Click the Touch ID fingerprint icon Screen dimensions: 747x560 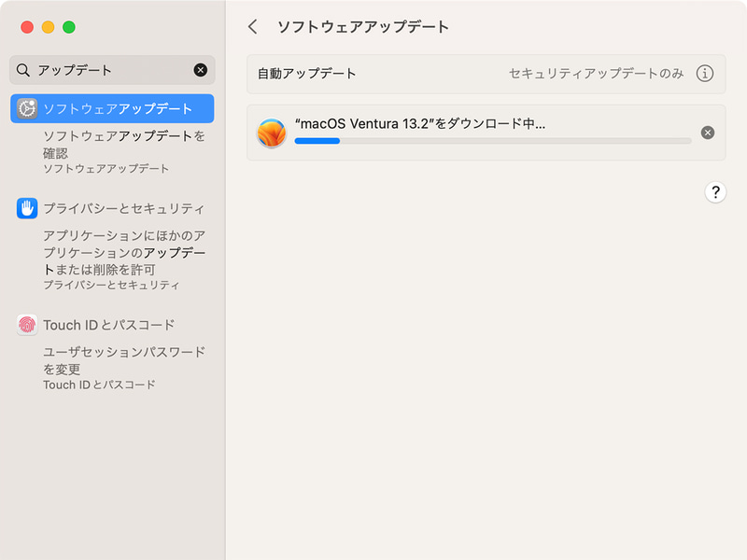(27, 325)
